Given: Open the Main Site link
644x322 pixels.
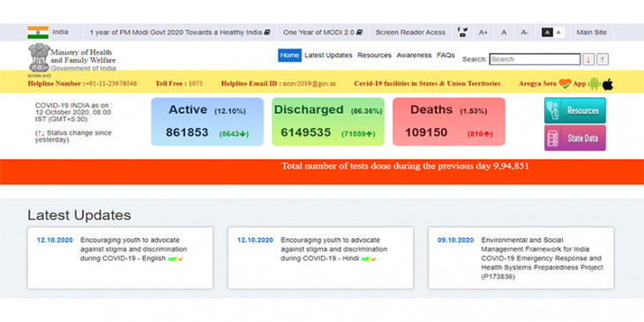Looking at the screenshot, I should (591, 33).
